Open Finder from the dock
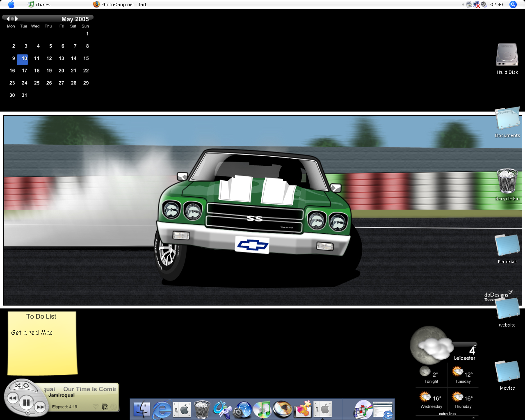525x420 pixels. click(142, 409)
